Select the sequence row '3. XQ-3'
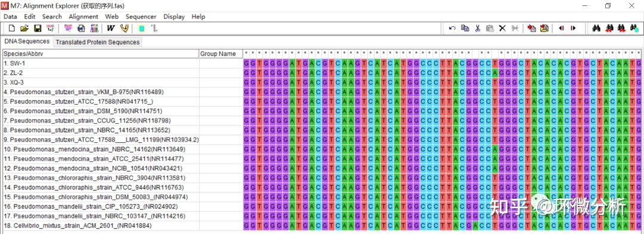The image size is (644, 234). 101,82
